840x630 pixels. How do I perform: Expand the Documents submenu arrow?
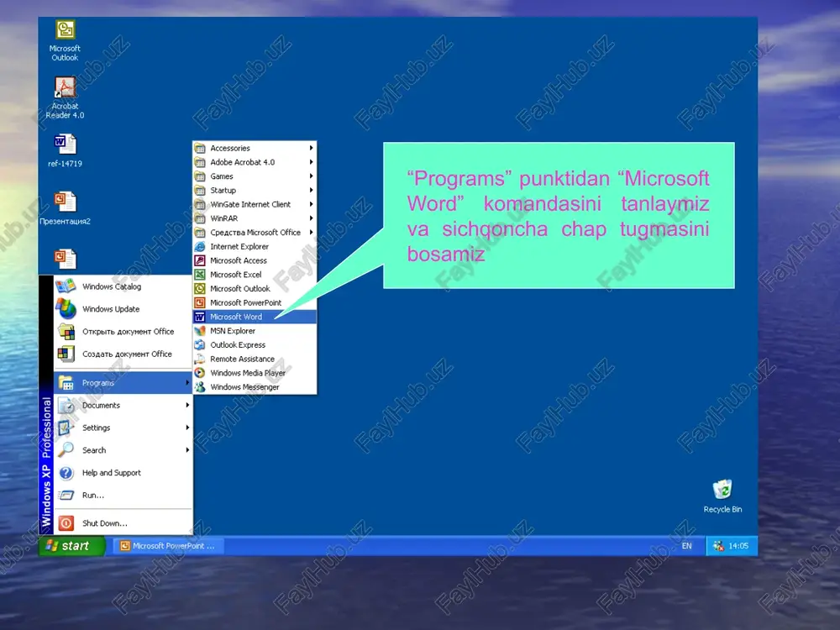coord(187,405)
